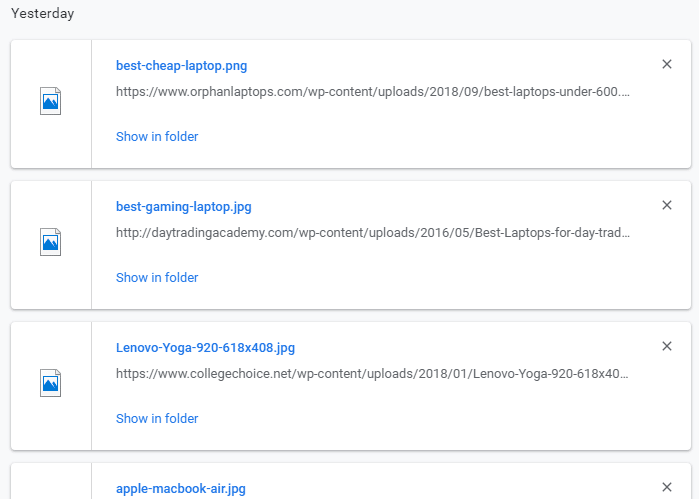Click empty space in the best-gaming-laptop.jpg card
The image size is (699, 499).
pyautogui.click(x=450, y=277)
